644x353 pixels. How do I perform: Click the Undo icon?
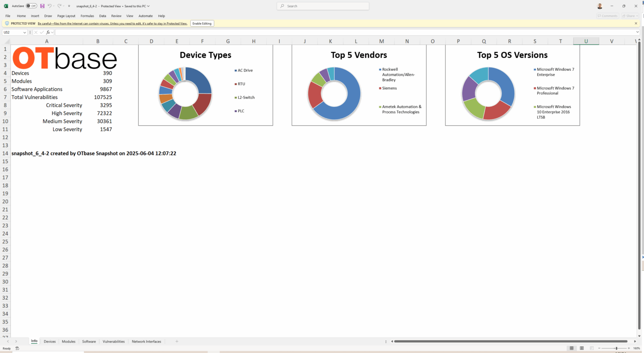(x=49, y=6)
